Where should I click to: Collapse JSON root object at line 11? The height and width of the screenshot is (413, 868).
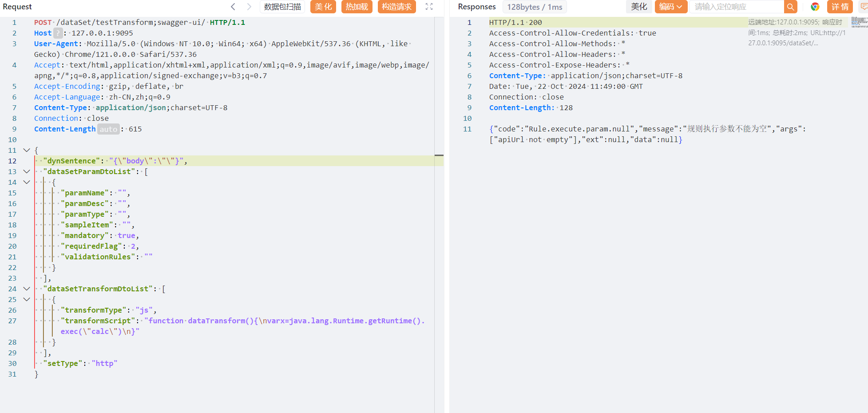click(x=27, y=150)
